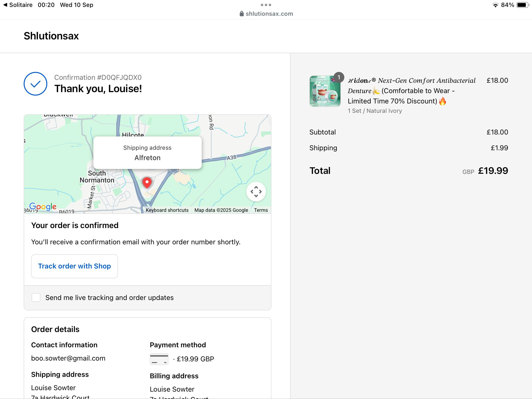
Task: Click the Shlutionsax store name header
Action: coord(51,36)
